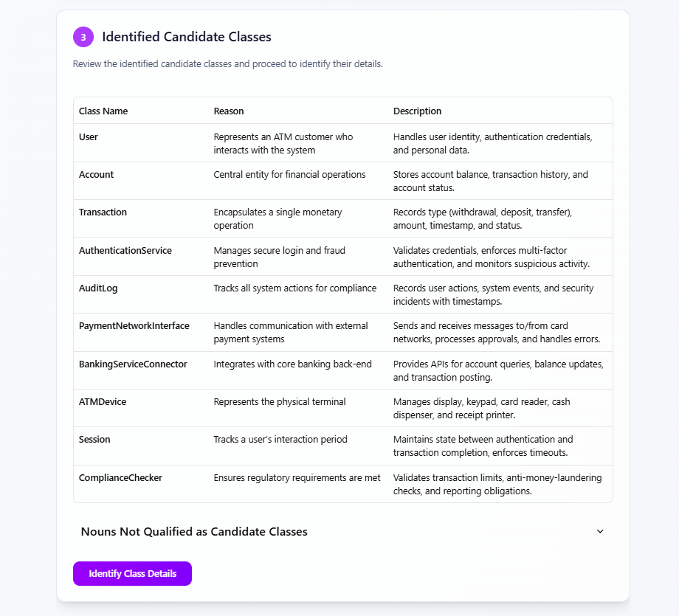Select the PaymentNetworkInterface row

click(x=134, y=325)
